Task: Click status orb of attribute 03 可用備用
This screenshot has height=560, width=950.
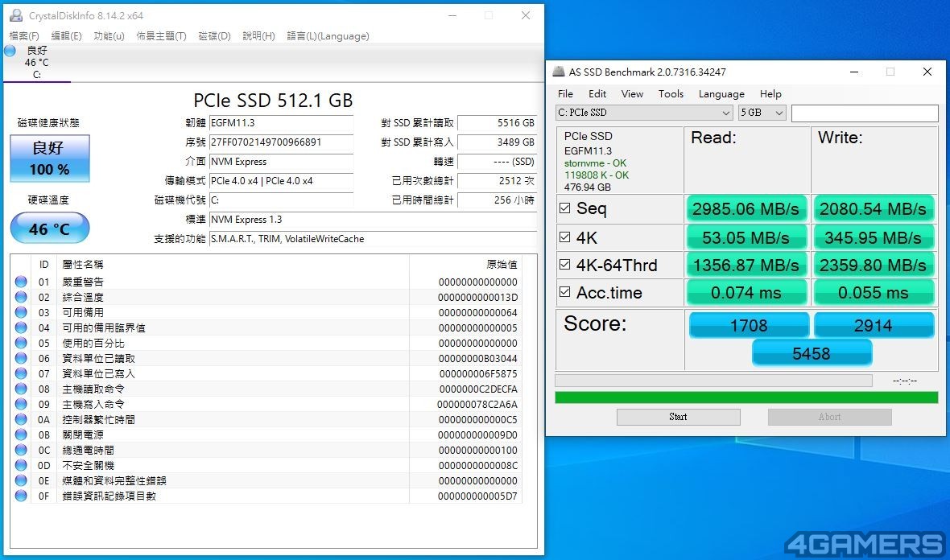Action: 21,312
